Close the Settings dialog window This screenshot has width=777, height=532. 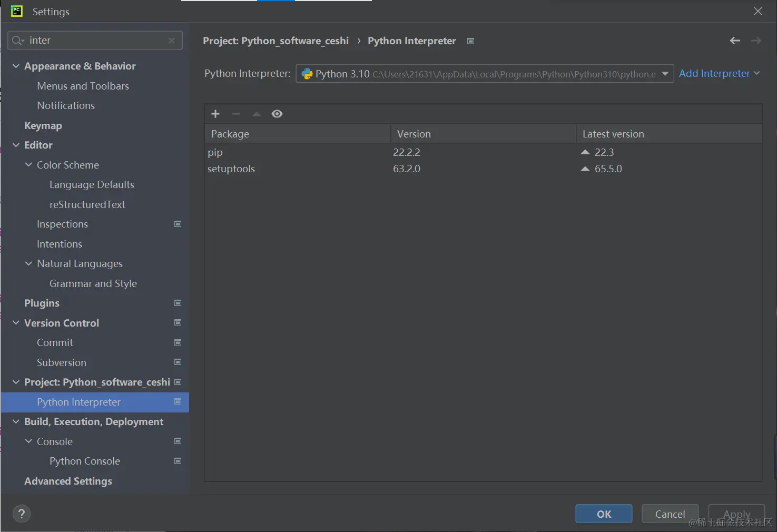[x=758, y=11]
